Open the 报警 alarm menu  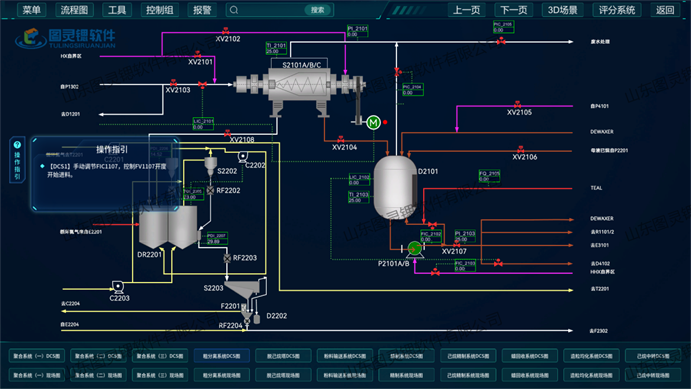tap(202, 10)
